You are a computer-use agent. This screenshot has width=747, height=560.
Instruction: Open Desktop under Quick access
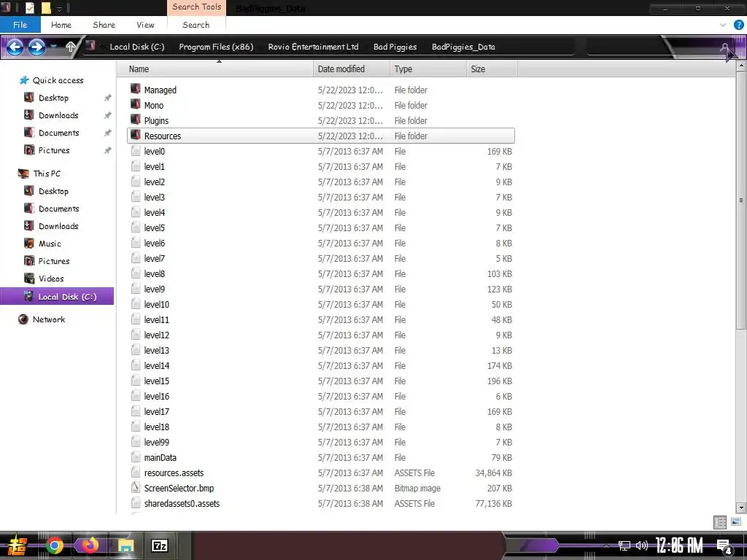click(x=53, y=98)
